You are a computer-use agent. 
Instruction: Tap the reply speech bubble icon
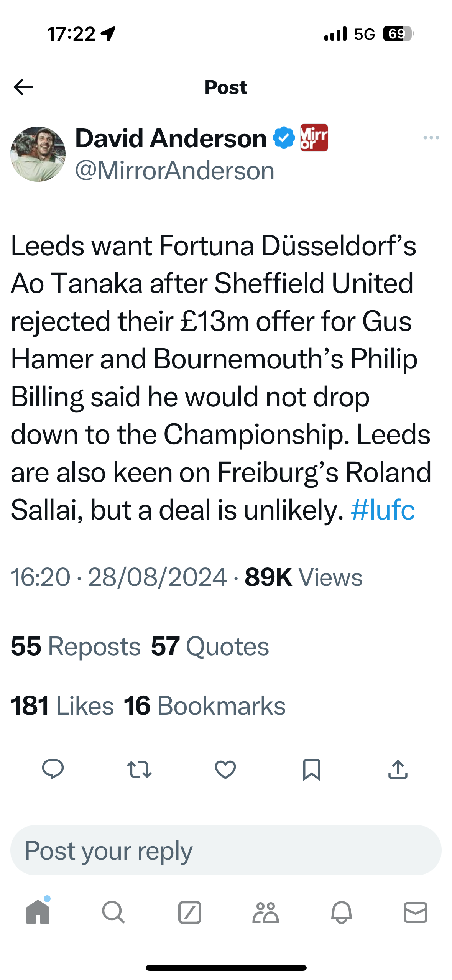coord(53,769)
